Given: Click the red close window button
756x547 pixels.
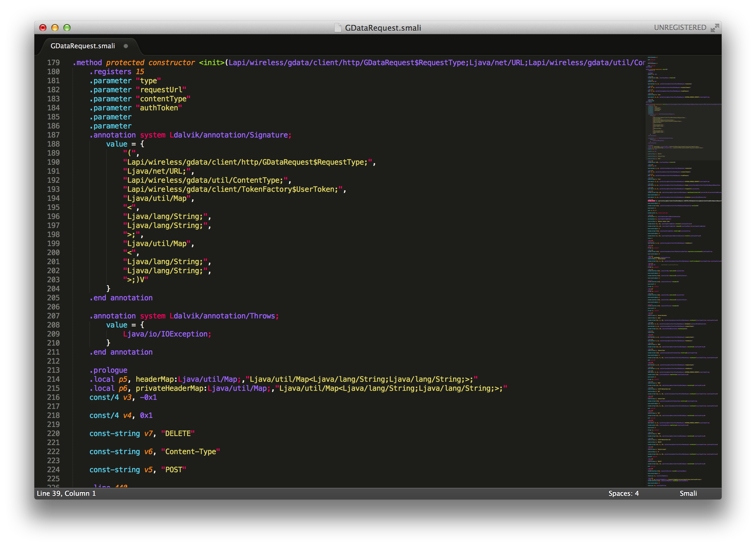Looking at the screenshot, I should coord(43,28).
